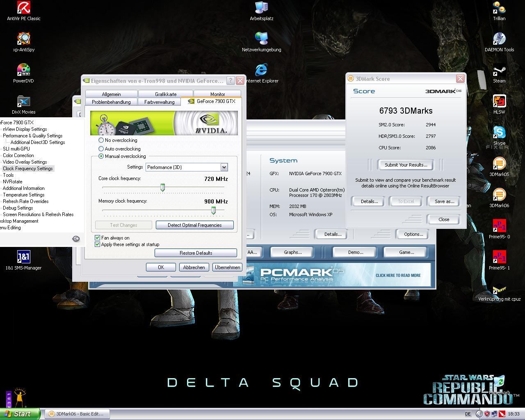Select Clock Frequency Settings tree item

tap(28, 169)
